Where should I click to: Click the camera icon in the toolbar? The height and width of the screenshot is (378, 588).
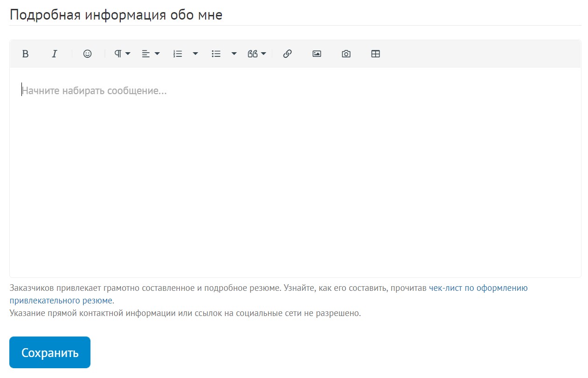346,54
